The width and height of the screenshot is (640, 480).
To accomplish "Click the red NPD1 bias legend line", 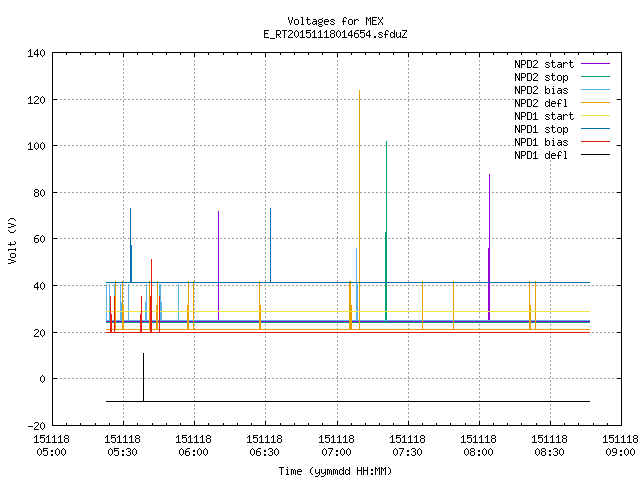I will tap(595, 142).
